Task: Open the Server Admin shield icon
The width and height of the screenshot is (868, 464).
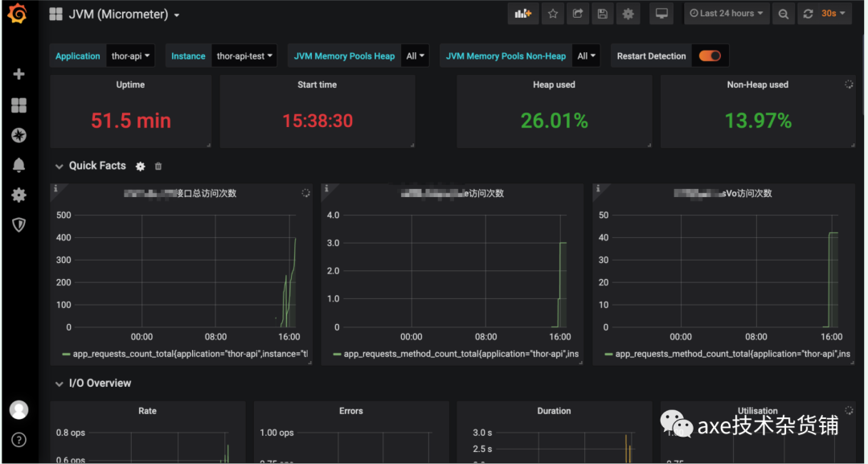Action: tap(18, 224)
